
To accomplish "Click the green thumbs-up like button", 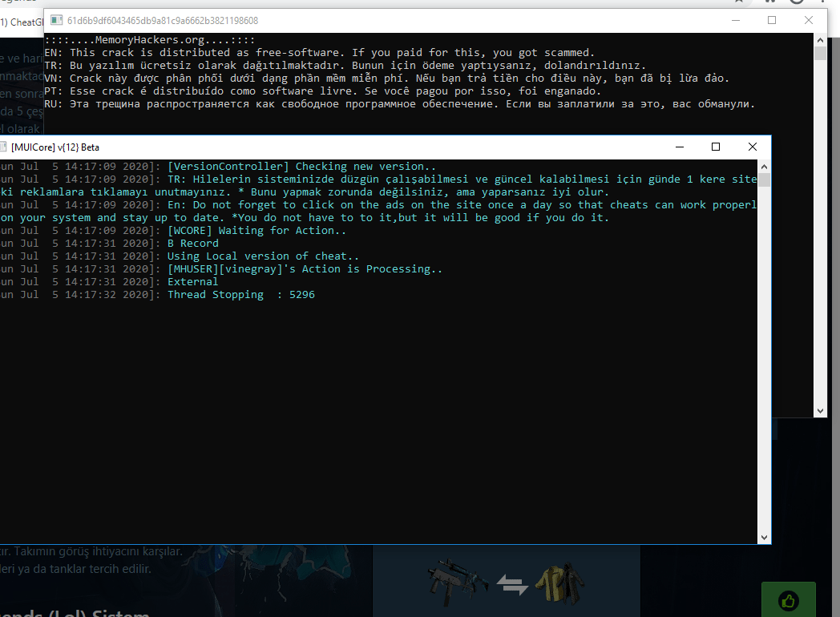I will 788,600.
